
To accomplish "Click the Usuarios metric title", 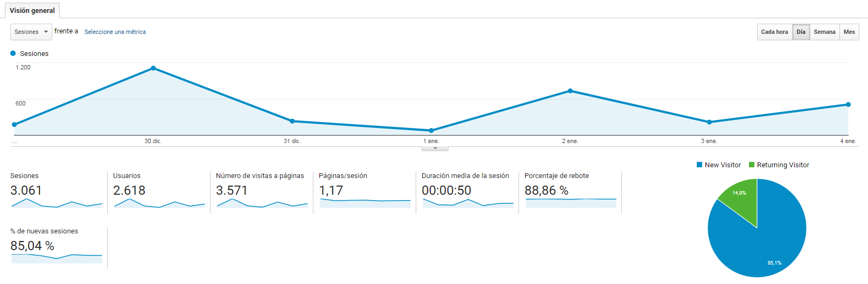I will coord(127,176).
